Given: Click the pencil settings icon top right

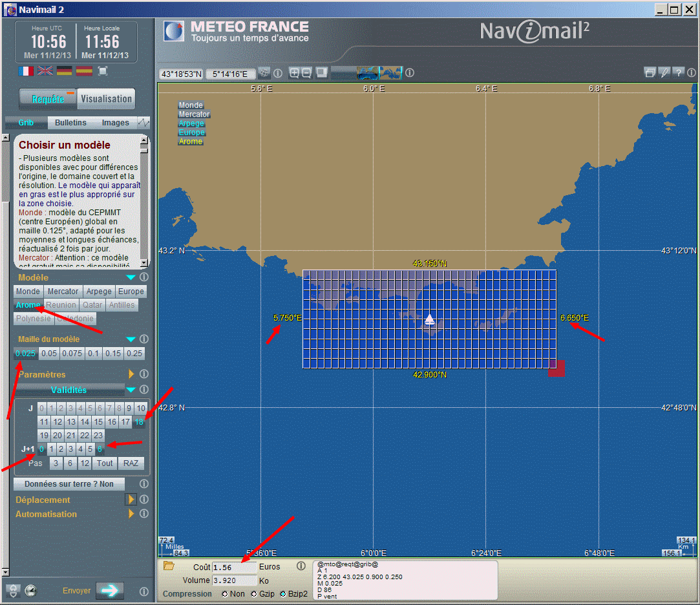Looking at the screenshot, I should point(664,72).
